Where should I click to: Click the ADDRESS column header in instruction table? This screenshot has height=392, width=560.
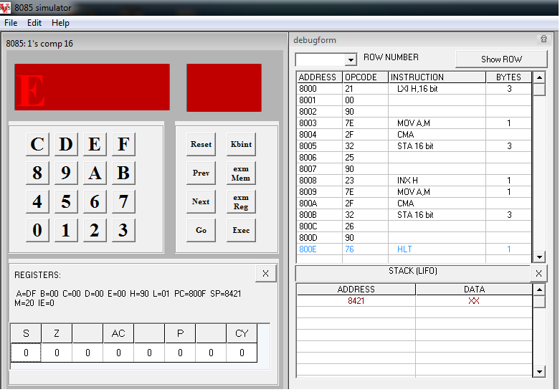319,77
